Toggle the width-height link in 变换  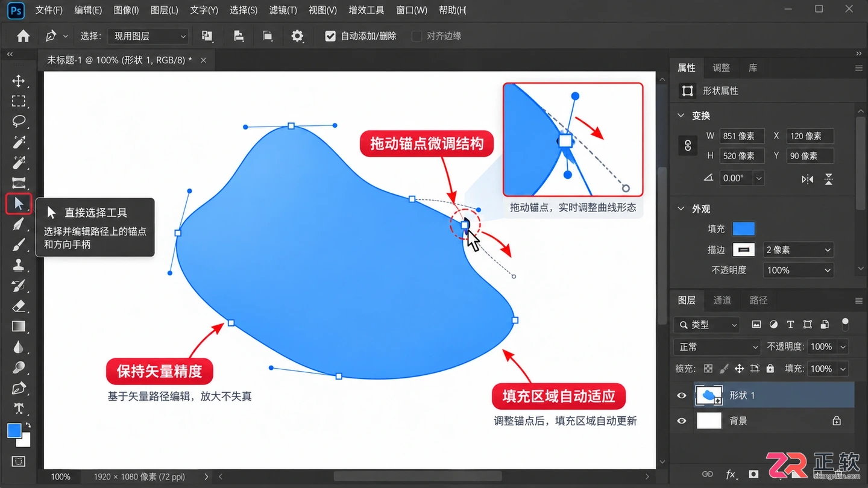pos(688,146)
